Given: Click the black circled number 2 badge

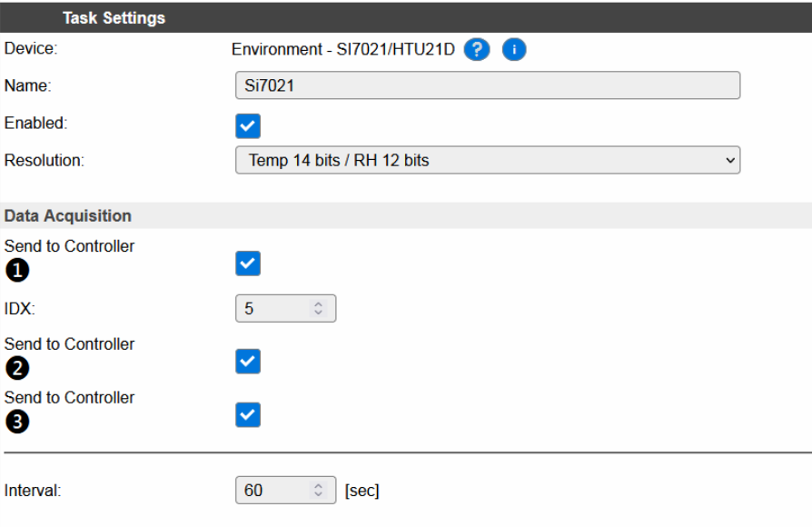Looking at the screenshot, I should click(x=17, y=368).
